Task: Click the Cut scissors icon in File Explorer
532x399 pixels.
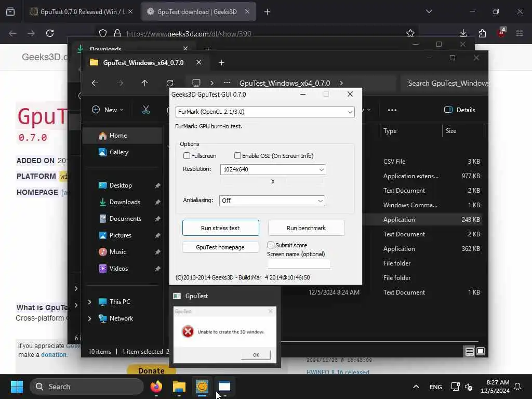Action: [145, 110]
